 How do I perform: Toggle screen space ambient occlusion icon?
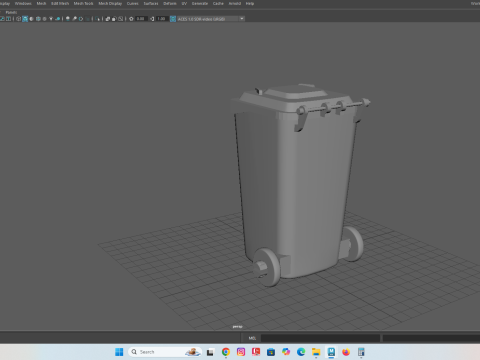pos(68,19)
